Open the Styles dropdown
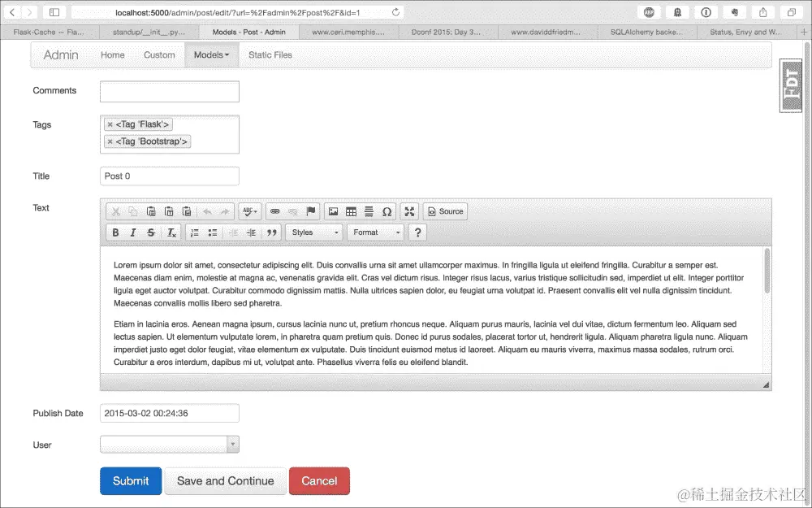This screenshot has width=812, height=508. (x=314, y=232)
